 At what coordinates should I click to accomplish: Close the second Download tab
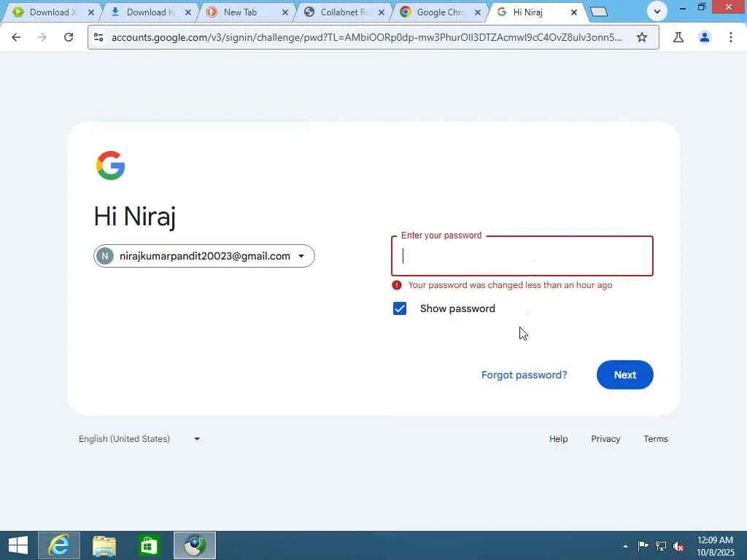click(x=188, y=12)
